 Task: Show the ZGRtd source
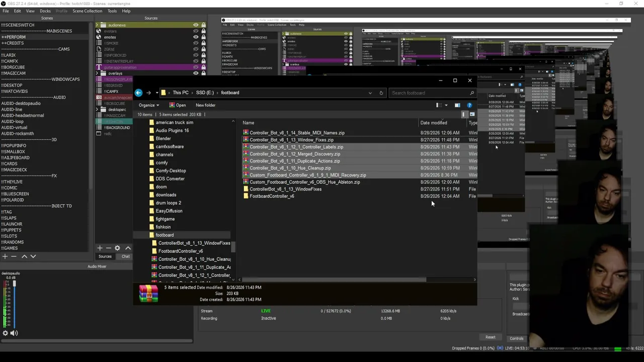coord(196,49)
